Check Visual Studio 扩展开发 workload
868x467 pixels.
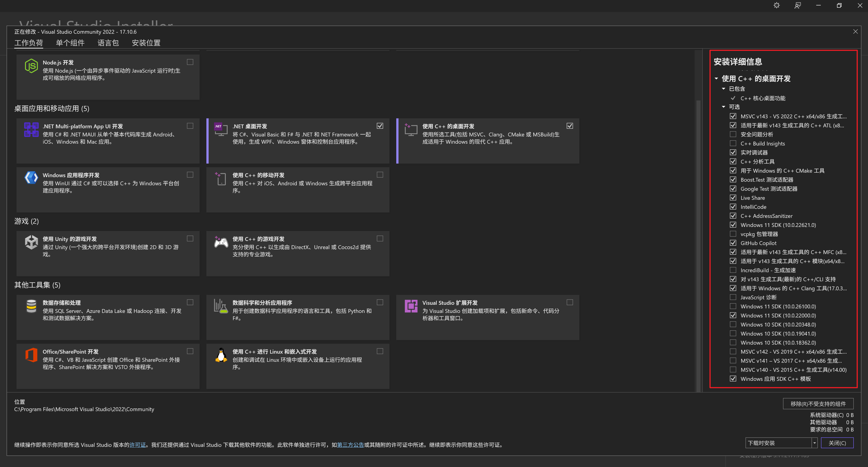coord(569,302)
